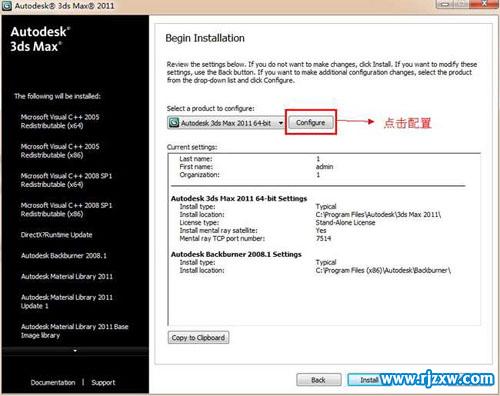Click the Configure button

(311, 123)
